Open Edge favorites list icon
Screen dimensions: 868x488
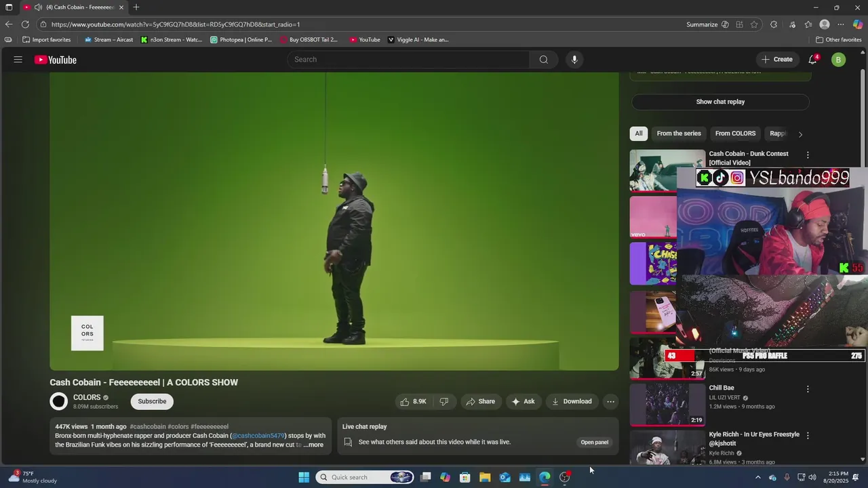point(808,24)
